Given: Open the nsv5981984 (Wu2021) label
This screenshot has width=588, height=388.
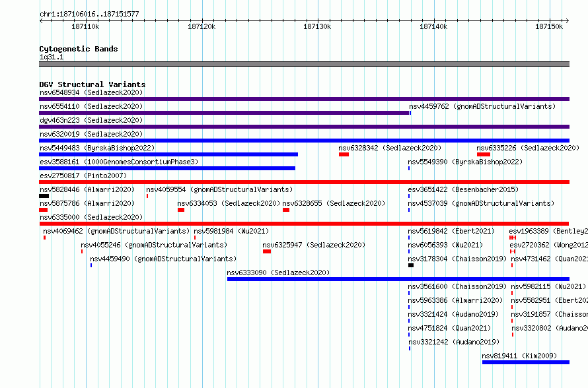Looking at the screenshot, I should pos(231,231).
